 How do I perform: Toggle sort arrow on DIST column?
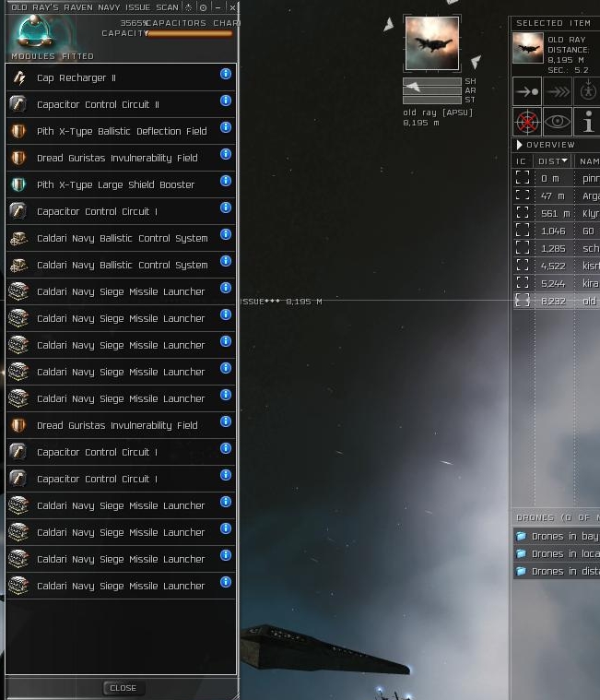point(565,160)
